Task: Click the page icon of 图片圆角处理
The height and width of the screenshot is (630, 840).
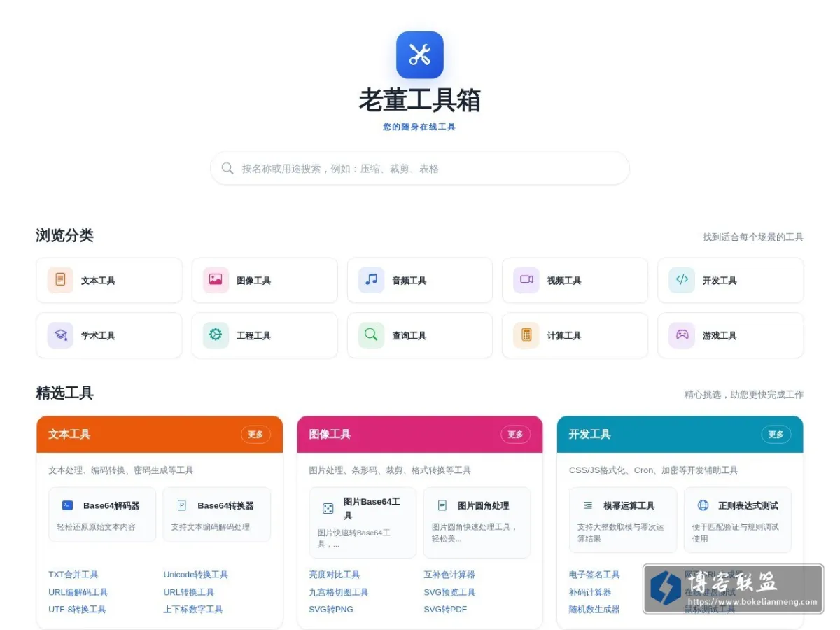Action: [x=442, y=505]
